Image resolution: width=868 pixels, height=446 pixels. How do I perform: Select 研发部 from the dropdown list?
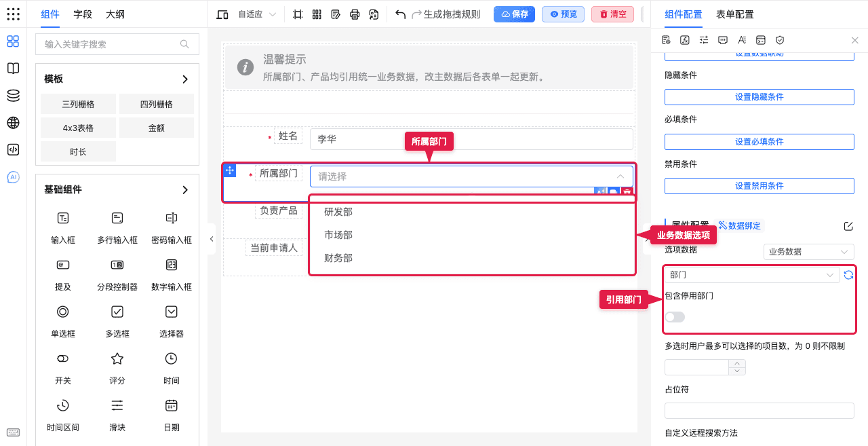472,212
